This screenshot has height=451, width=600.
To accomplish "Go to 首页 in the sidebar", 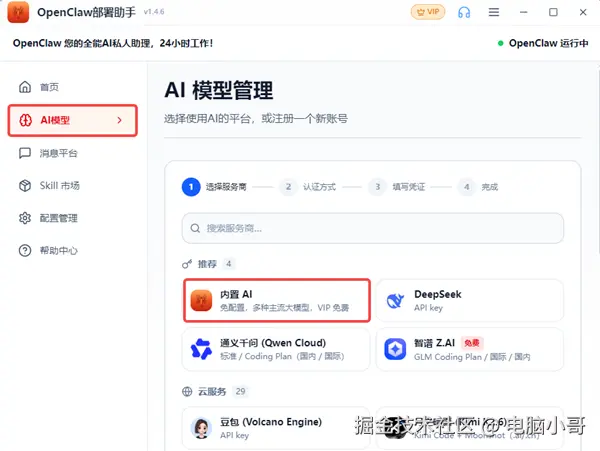I will point(73,87).
